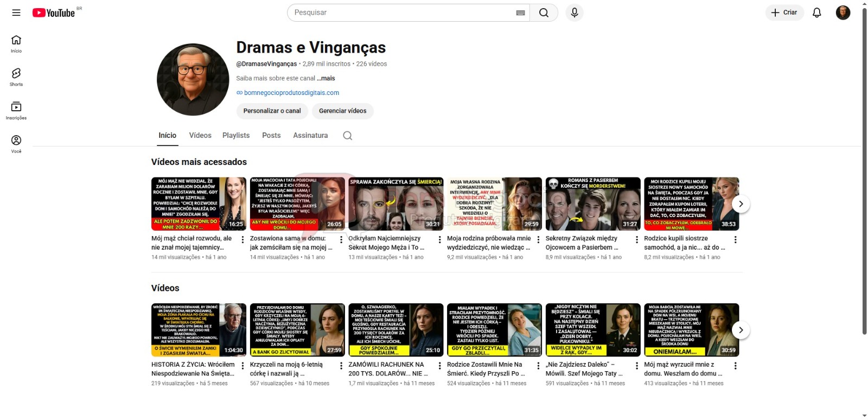Show next videos in 'Vídeos' row
This screenshot has width=868, height=420.
741,330
